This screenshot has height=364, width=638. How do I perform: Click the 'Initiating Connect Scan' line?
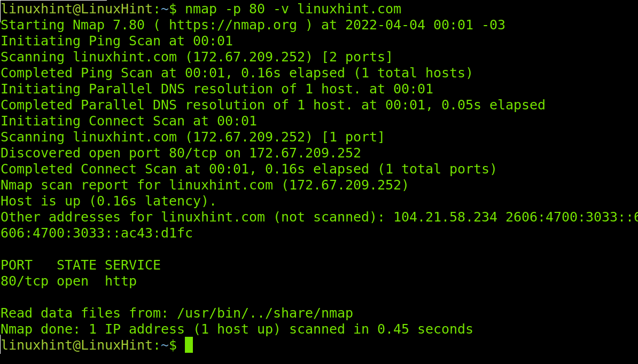click(129, 121)
